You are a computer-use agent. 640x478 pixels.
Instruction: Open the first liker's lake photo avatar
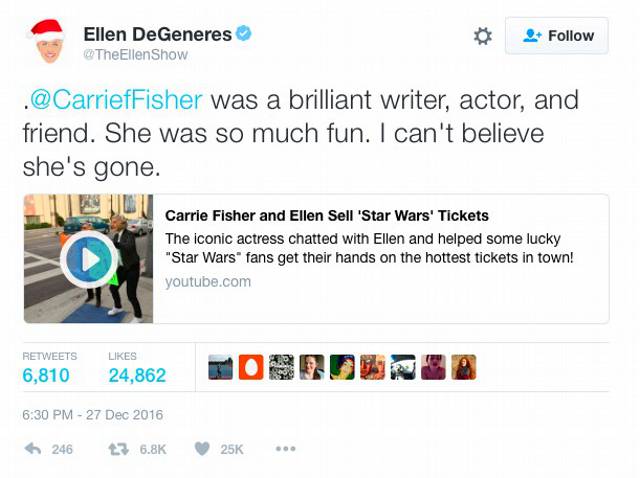(220, 367)
